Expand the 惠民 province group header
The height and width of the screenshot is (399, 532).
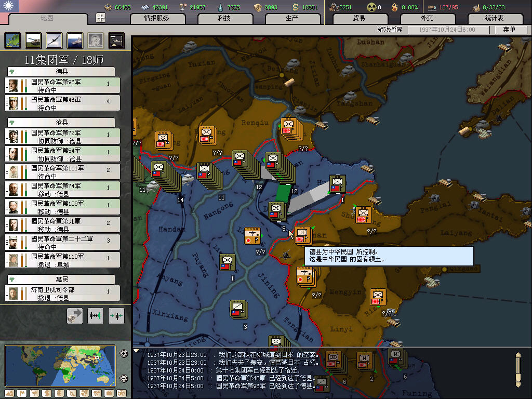(x=62, y=280)
